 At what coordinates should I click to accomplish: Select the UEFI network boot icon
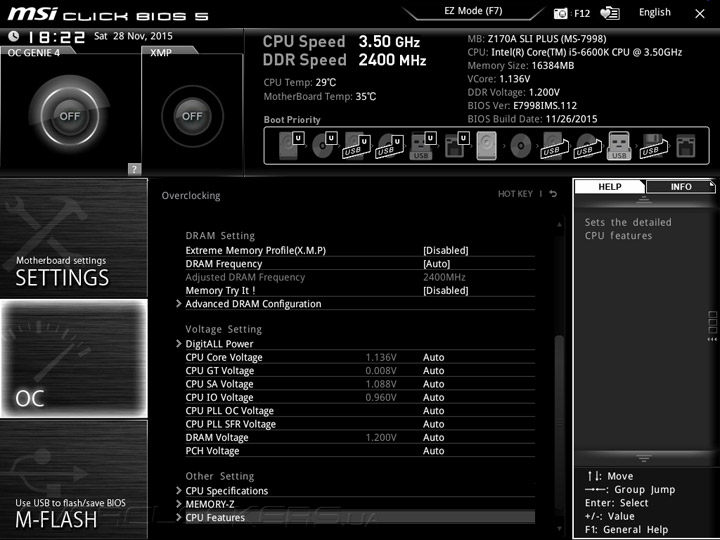coord(456,146)
